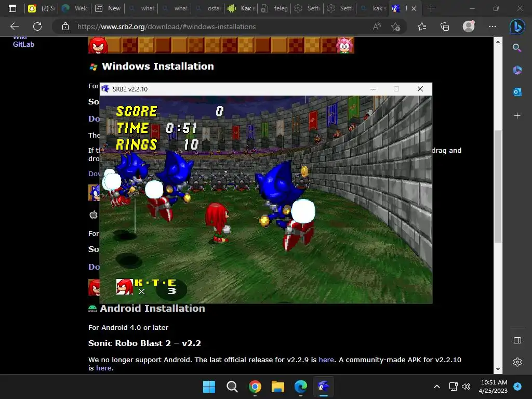Open Collections in Edge toolbar

click(x=445, y=26)
